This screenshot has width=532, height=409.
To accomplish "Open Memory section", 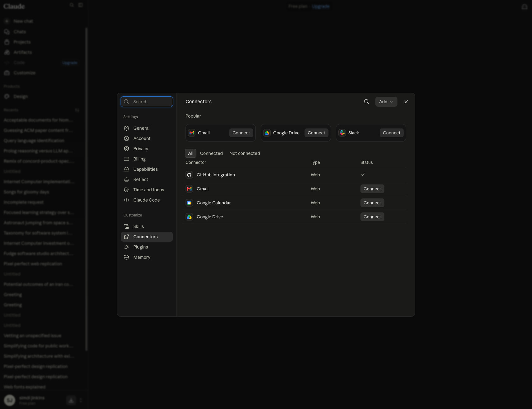I will 147,257.
